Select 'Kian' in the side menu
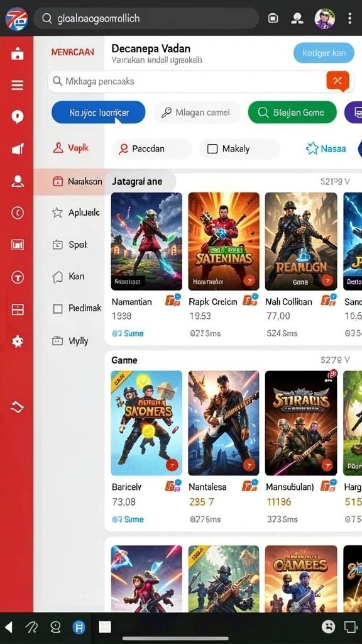The image size is (362, 644). (x=69, y=277)
